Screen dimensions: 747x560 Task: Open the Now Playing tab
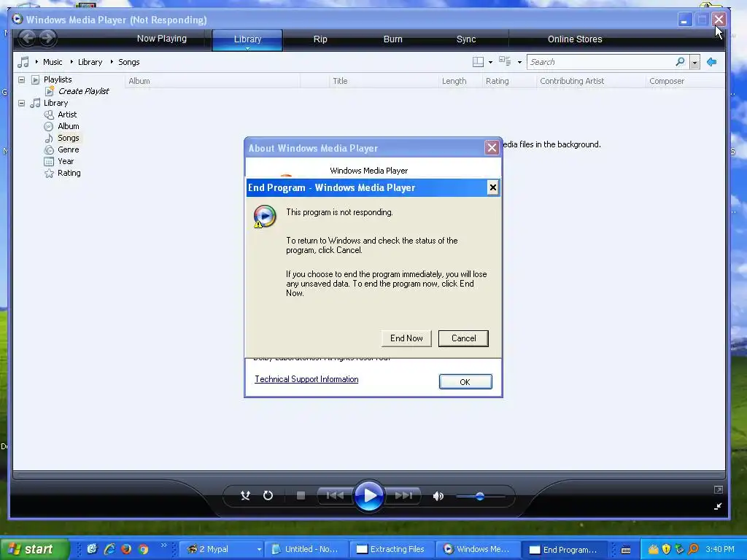pos(161,39)
